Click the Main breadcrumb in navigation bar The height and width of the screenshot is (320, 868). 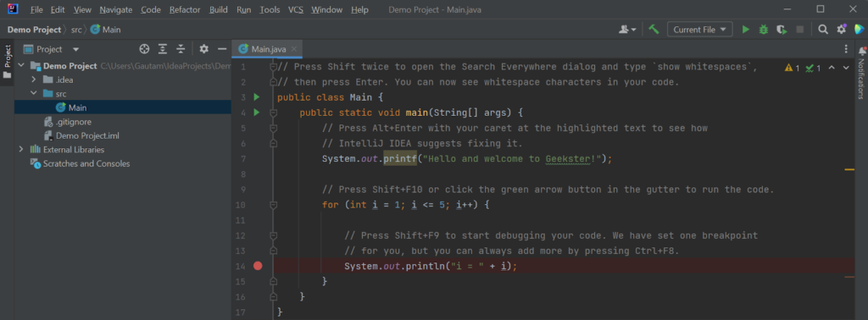click(105, 30)
